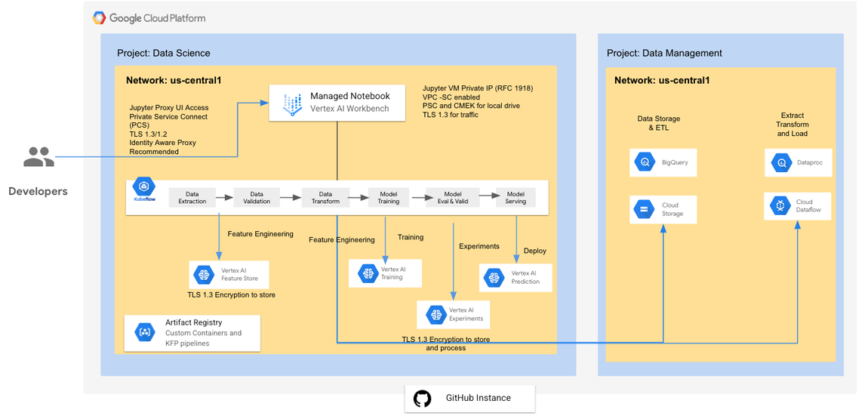The width and height of the screenshot is (868, 419).
Task: Click the GitHub Instance label
Action: [479, 398]
